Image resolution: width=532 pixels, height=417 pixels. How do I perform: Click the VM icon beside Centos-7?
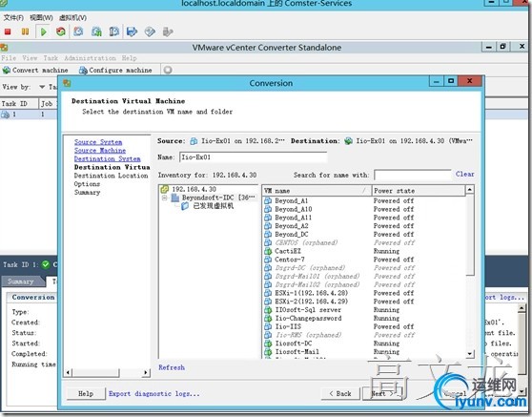268,260
